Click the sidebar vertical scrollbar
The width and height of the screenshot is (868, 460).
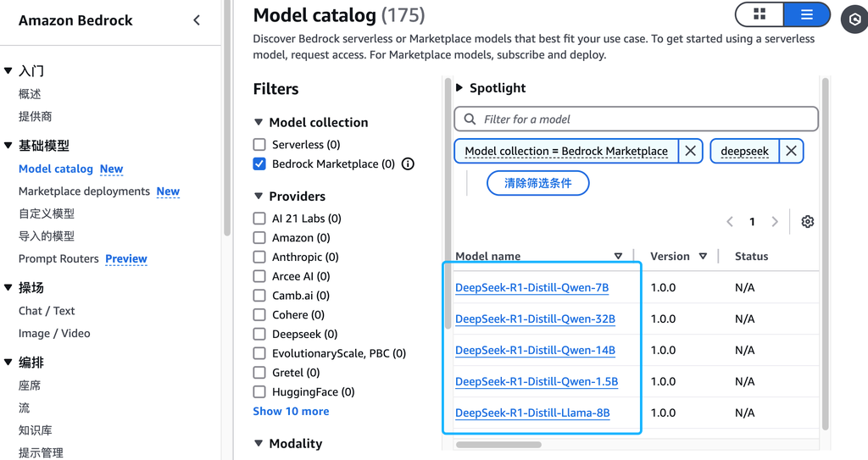pos(227,118)
